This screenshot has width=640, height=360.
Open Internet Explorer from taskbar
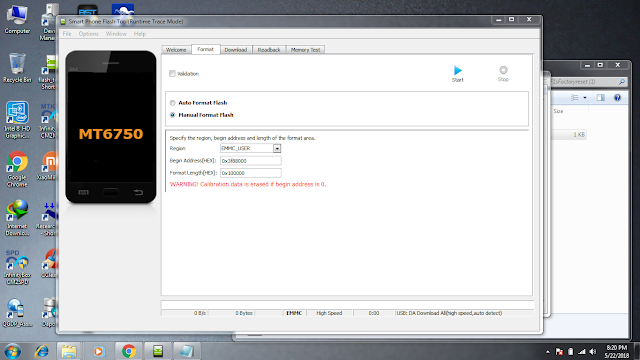pos(42,351)
